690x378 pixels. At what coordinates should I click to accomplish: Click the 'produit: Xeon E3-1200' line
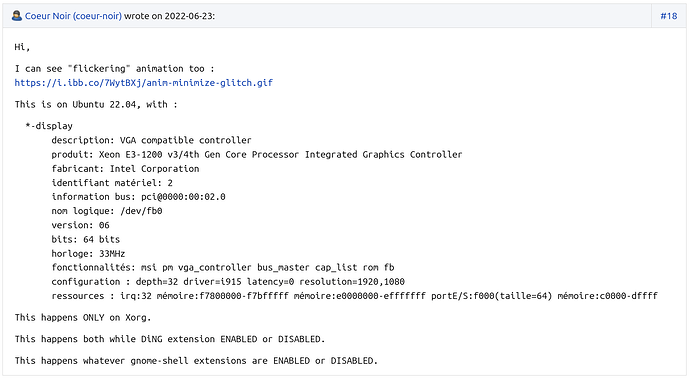pos(257,154)
